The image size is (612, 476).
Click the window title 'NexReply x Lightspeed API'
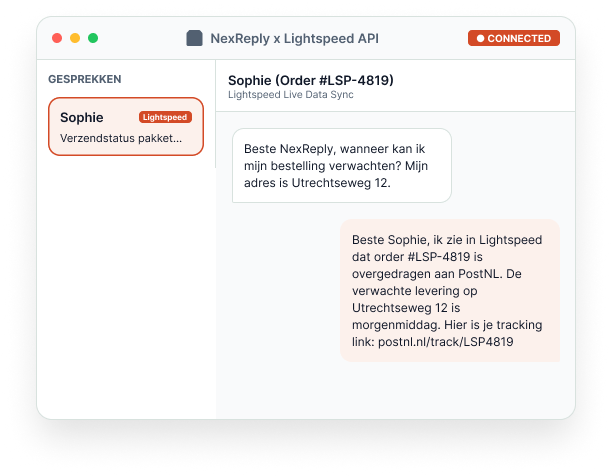[x=295, y=39]
